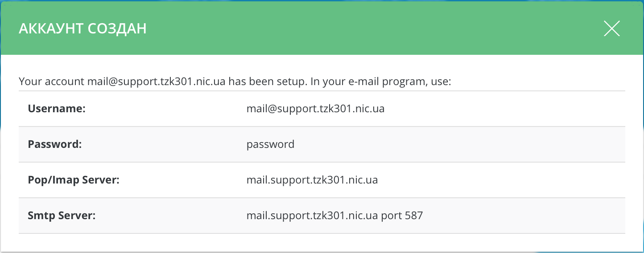
Task: Click the port number 587
Action: tap(413, 216)
